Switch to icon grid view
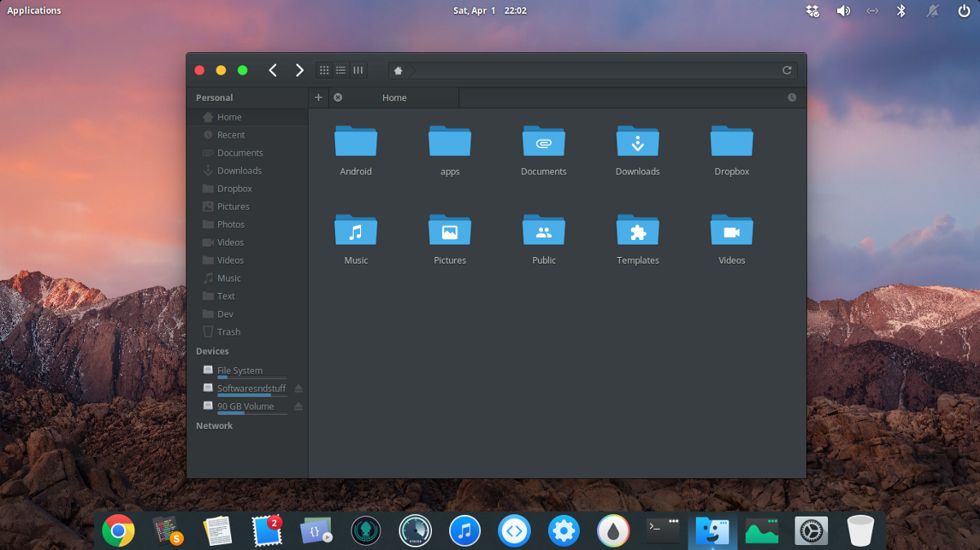980x550 pixels. coord(324,70)
